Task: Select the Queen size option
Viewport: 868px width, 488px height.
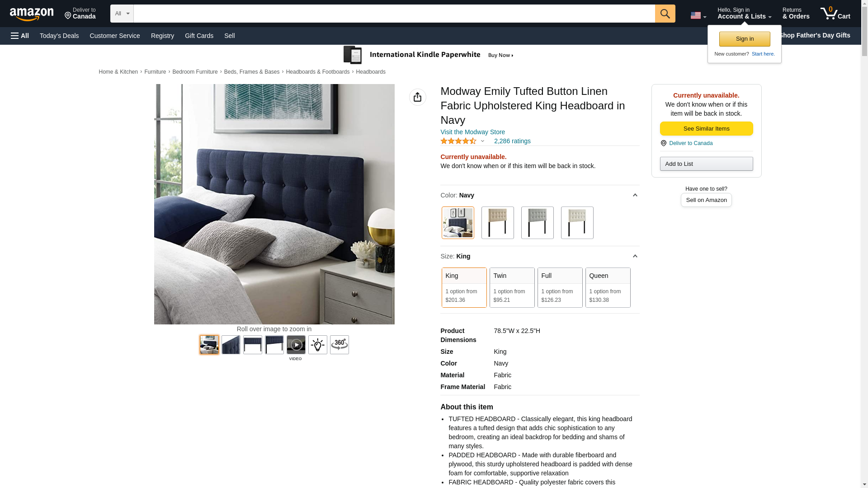Action: pos(608,287)
